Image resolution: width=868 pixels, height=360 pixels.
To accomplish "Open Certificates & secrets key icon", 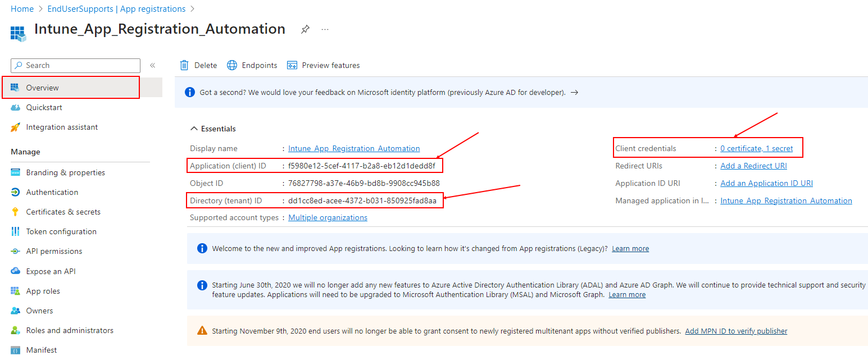I will 15,212.
